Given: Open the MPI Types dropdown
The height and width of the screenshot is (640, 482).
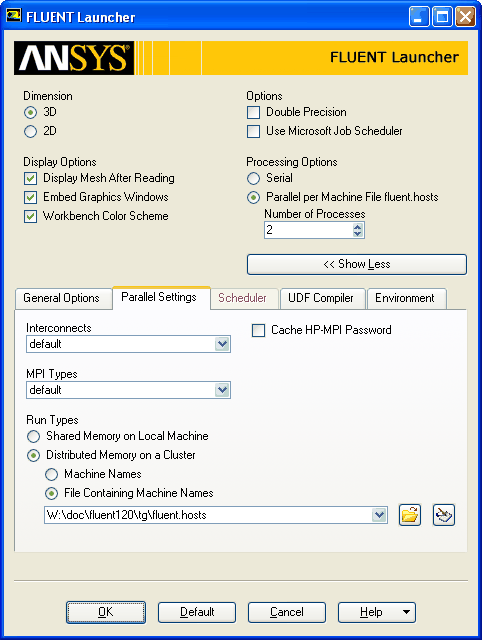Looking at the screenshot, I should (222, 390).
